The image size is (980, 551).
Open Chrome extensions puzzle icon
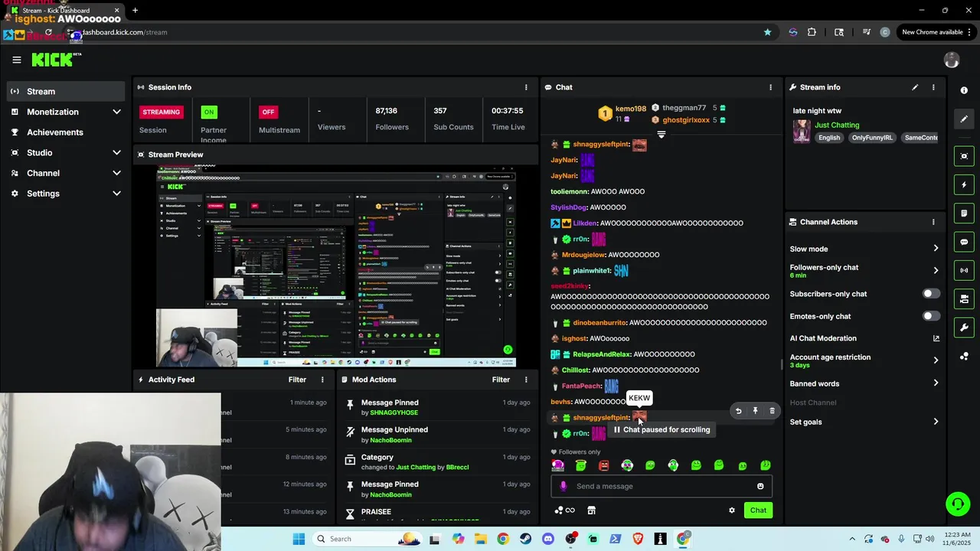click(x=812, y=32)
